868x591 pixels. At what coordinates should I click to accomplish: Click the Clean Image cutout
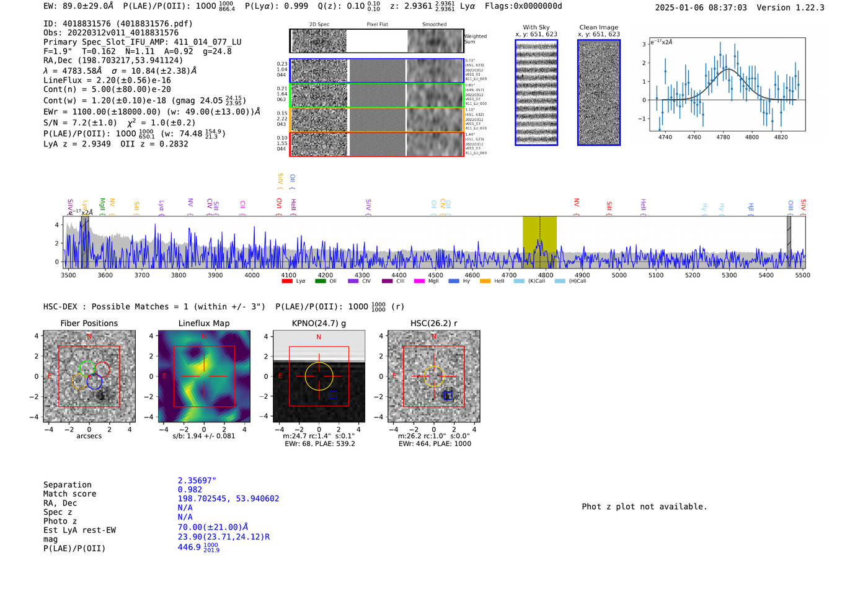click(599, 92)
